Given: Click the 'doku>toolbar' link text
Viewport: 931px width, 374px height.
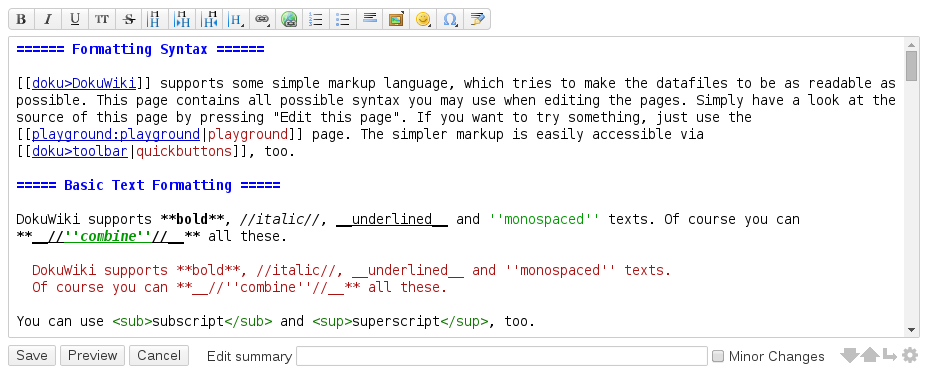Looking at the screenshot, I should 80,151.
